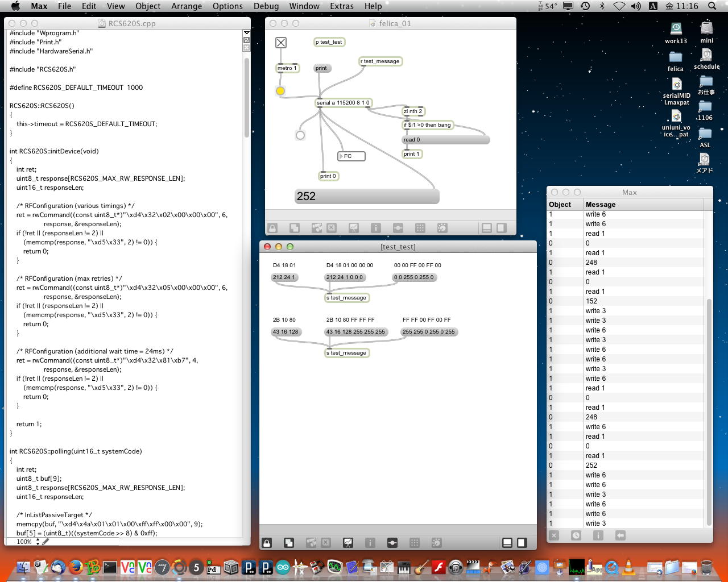Open the Object menu
The image size is (728, 582).
click(x=148, y=6)
